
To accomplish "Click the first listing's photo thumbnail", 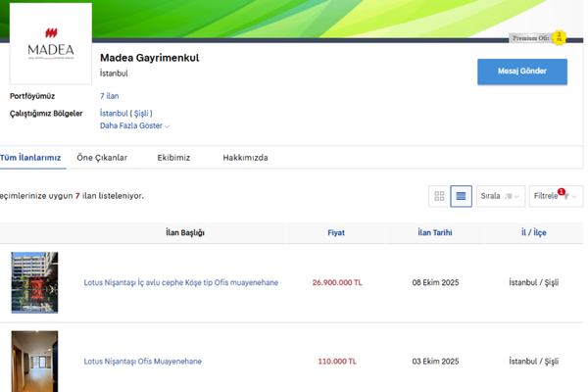I will tap(34, 282).
